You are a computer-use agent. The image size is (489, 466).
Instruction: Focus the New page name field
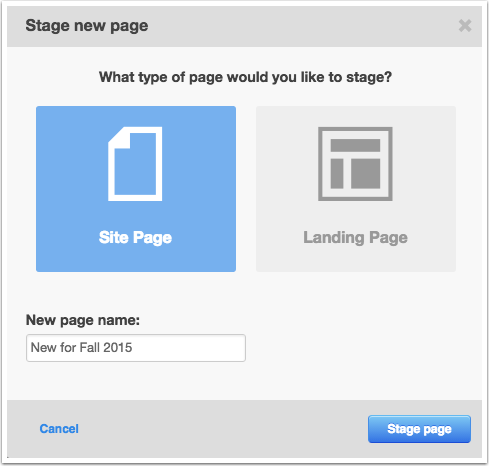[x=136, y=348]
